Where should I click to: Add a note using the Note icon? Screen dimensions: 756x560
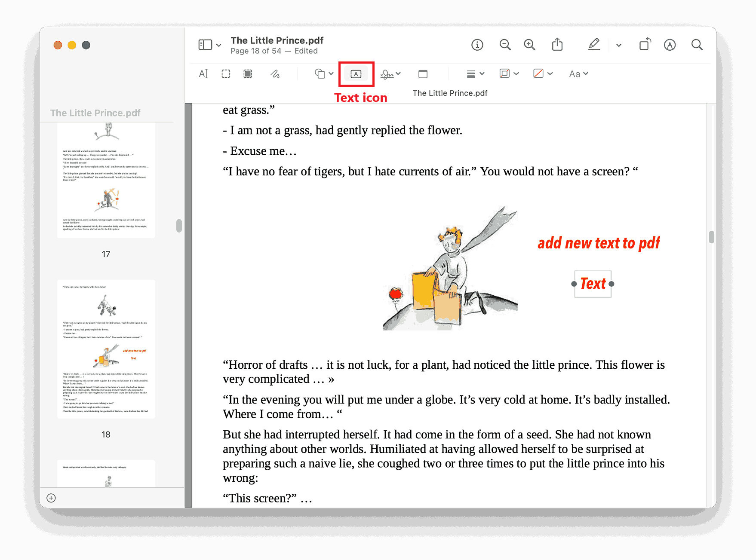[x=423, y=73]
